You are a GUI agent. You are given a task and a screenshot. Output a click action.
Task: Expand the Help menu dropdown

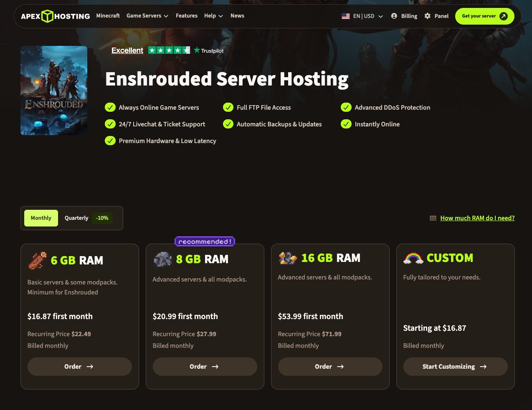213,16
